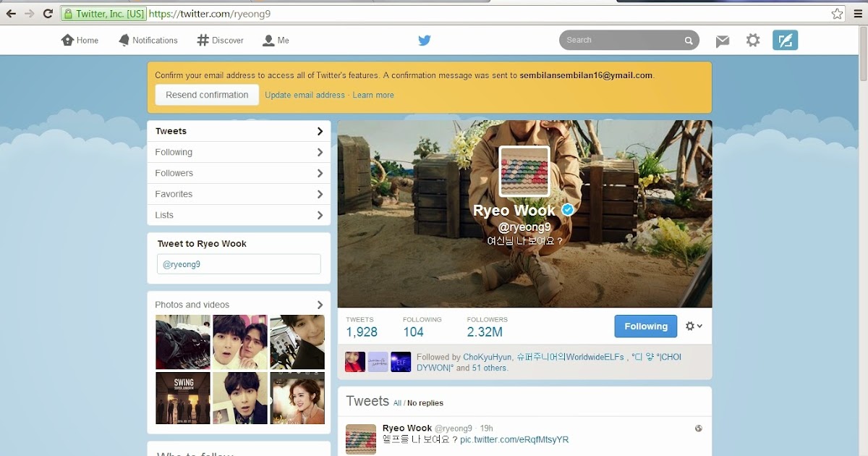Click the '51 others' link
The image size is (868, 456).
coord(490,368)
